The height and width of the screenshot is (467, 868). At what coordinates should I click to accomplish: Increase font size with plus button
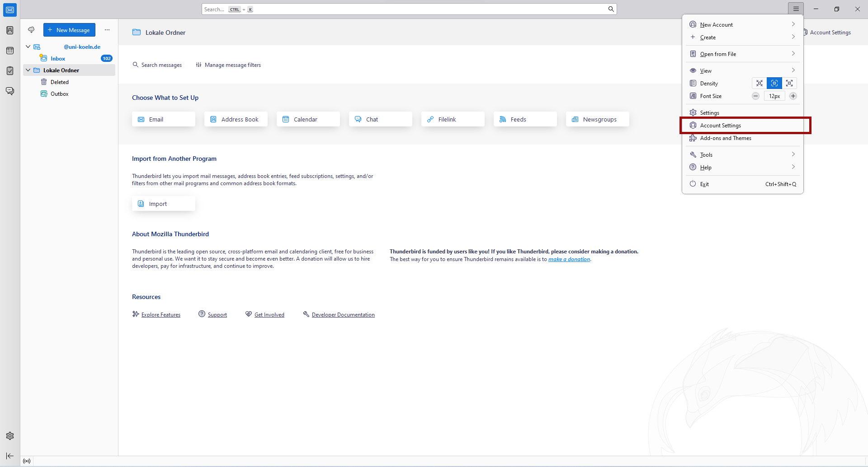(x=793, y=96)
